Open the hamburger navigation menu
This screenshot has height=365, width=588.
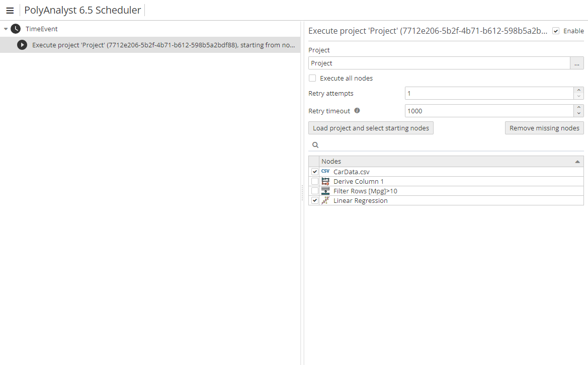10,10
